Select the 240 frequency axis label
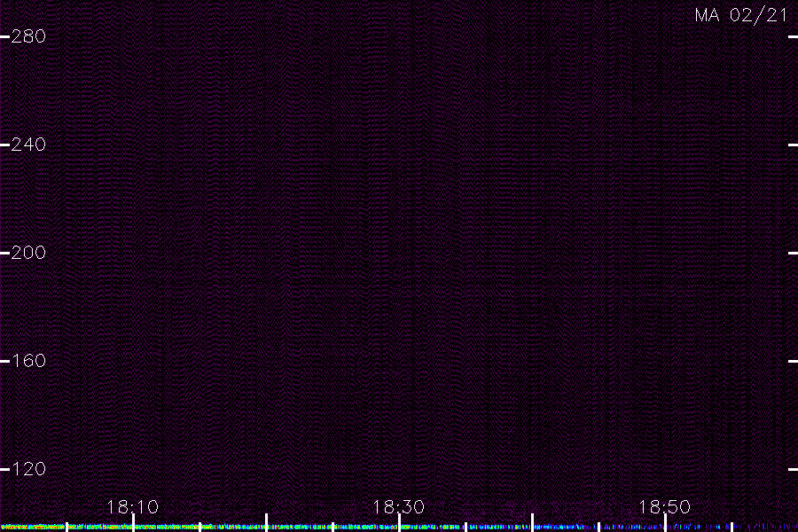 tap(28, 145)
